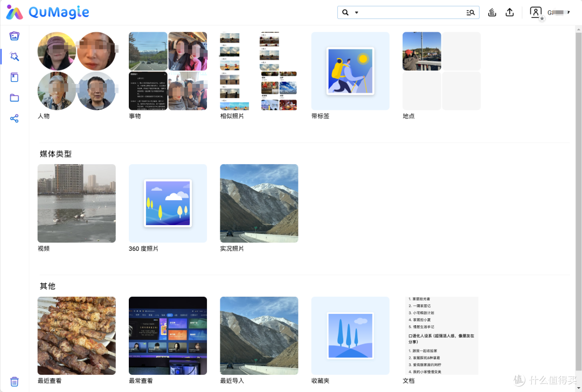Image resolution: width=582 pixels, height=392 pixels.
Task: Open the 带标签 tagged album
Action: click(x=350, y=71)
